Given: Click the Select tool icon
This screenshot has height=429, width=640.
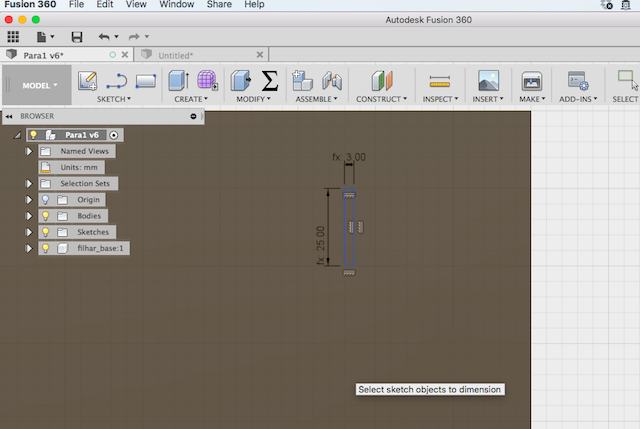Looking at the screenshot, I should pyautogui.click(x=627, y=80).
